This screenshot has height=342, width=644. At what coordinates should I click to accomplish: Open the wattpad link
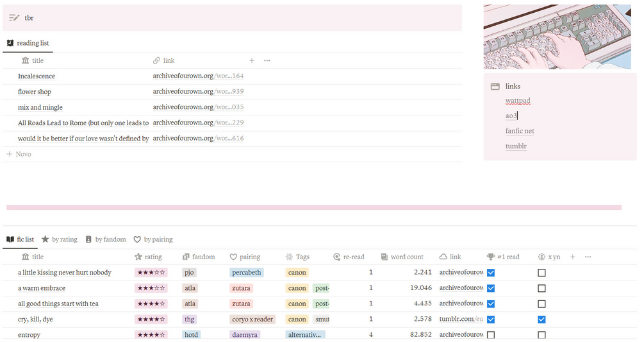pyautogui.click(x=518, y=101)
